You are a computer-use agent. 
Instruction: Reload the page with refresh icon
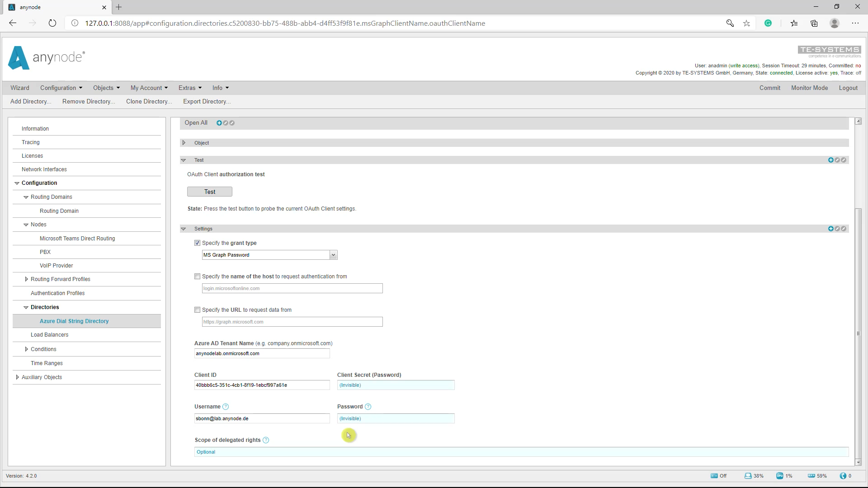(x=52, y=23)
